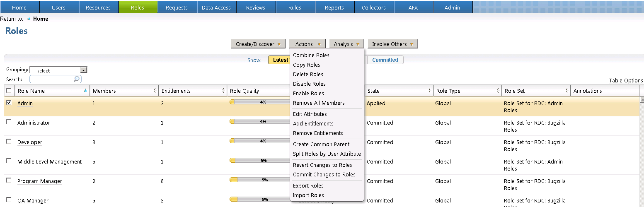Click inside the Search text field
644x207 pixels.
pyautogui.click(x=51, y=79)
